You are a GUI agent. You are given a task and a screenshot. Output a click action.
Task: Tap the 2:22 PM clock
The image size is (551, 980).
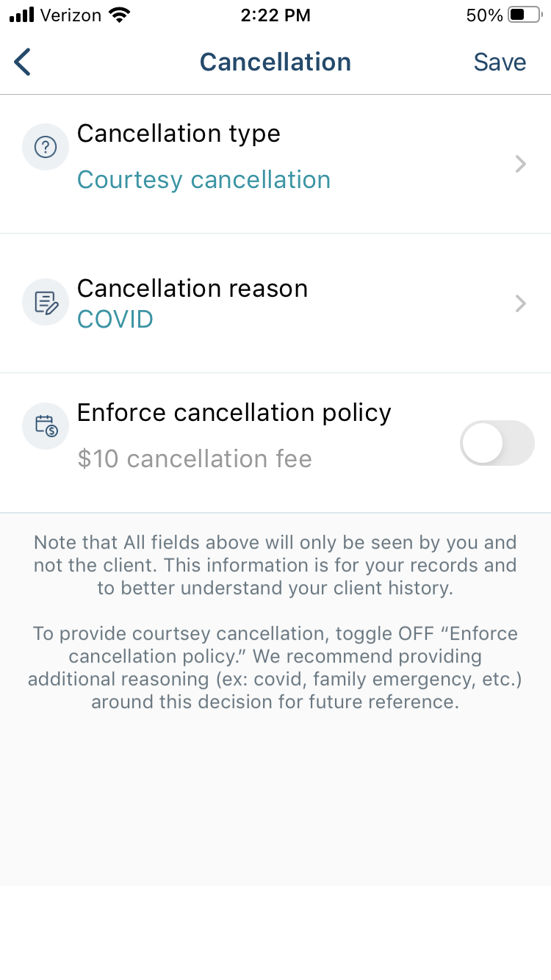click(x=275, y=15)
